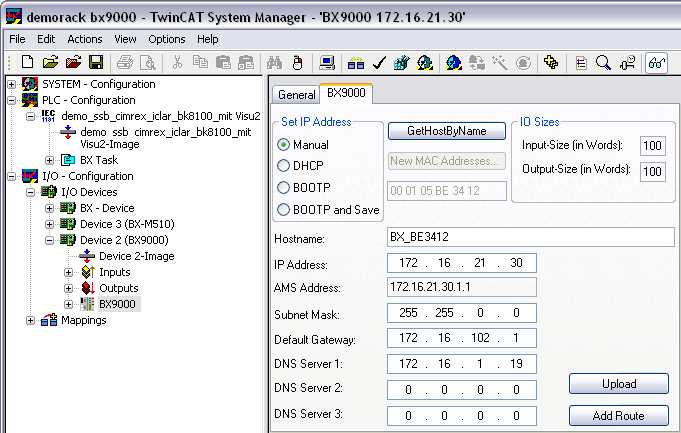Screen dimensions: 681x433
Task: Expand Device 3 (BX-M510) node
Action: point(50,224)
